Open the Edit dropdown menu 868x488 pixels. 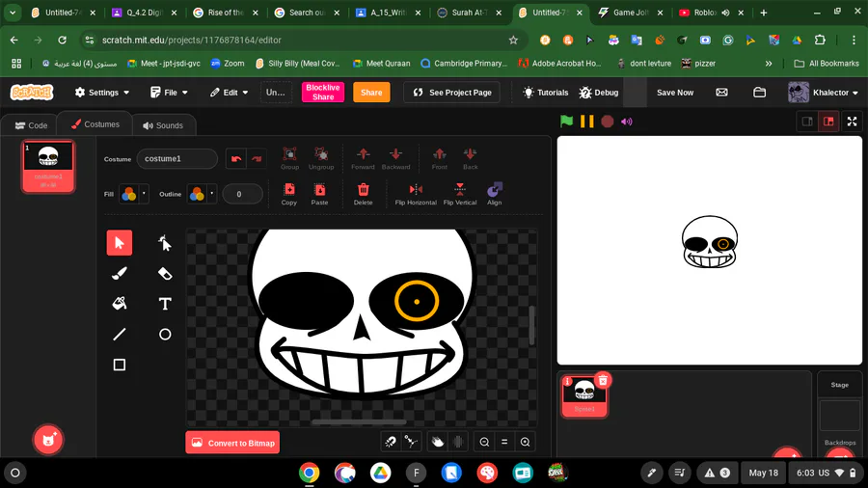click(x=230, y=93)
